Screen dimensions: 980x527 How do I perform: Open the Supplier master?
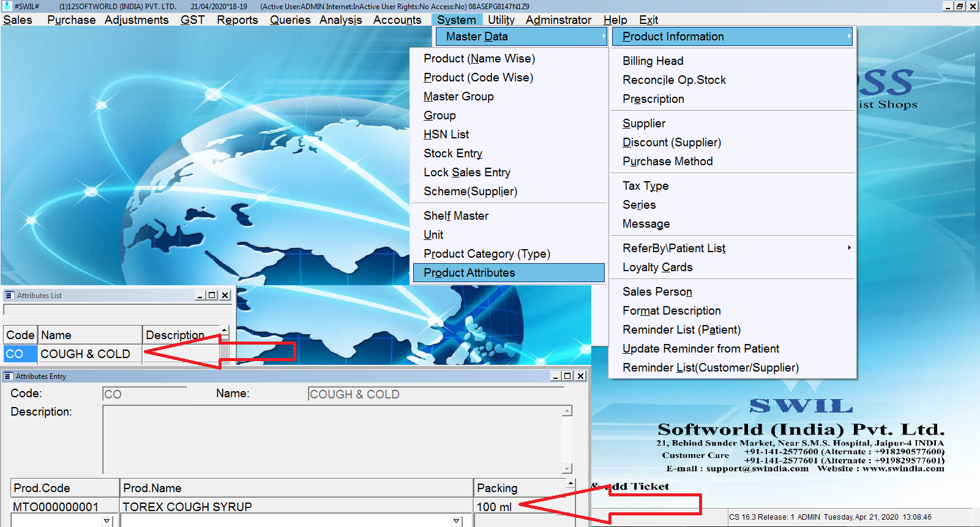coord(644,124)
